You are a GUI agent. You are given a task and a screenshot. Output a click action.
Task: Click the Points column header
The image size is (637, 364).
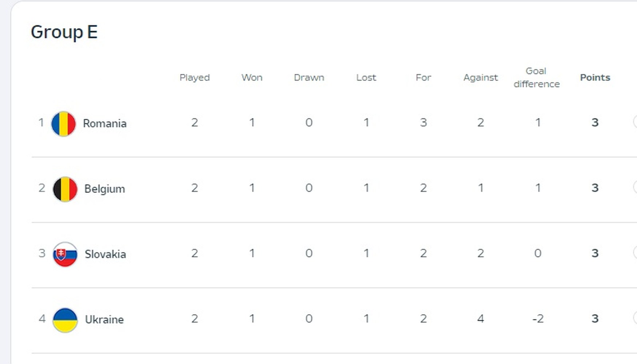595,78
